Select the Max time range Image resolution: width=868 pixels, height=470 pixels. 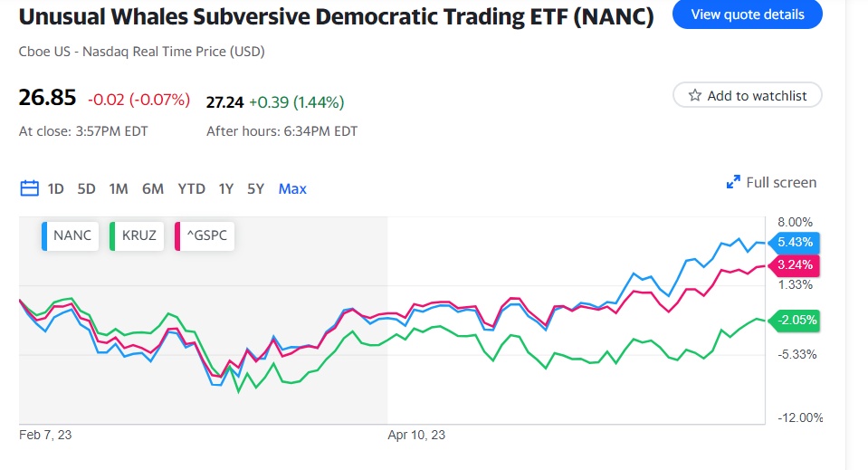click(292, 188)
